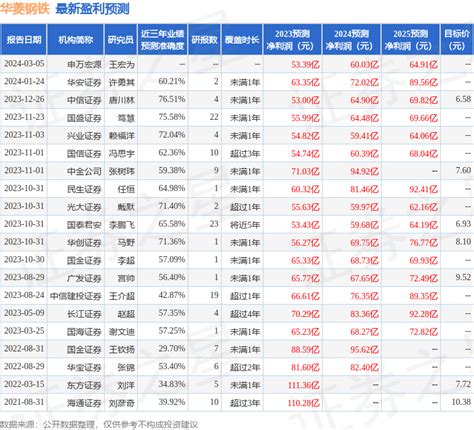
Task: Click institution 华安证券
Action: click(x=84, y=82)
